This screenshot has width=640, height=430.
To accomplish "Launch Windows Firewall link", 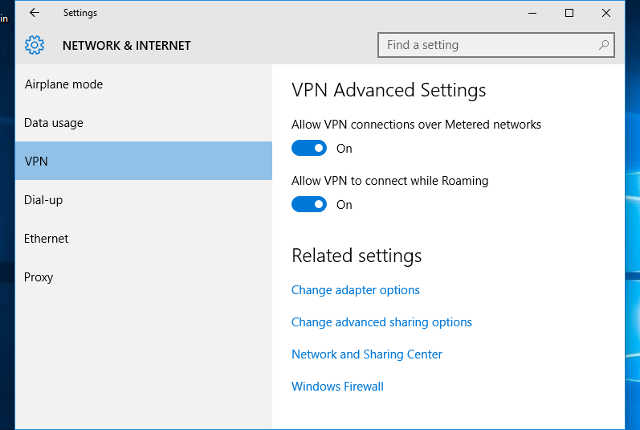I will (x=337, y=386).
